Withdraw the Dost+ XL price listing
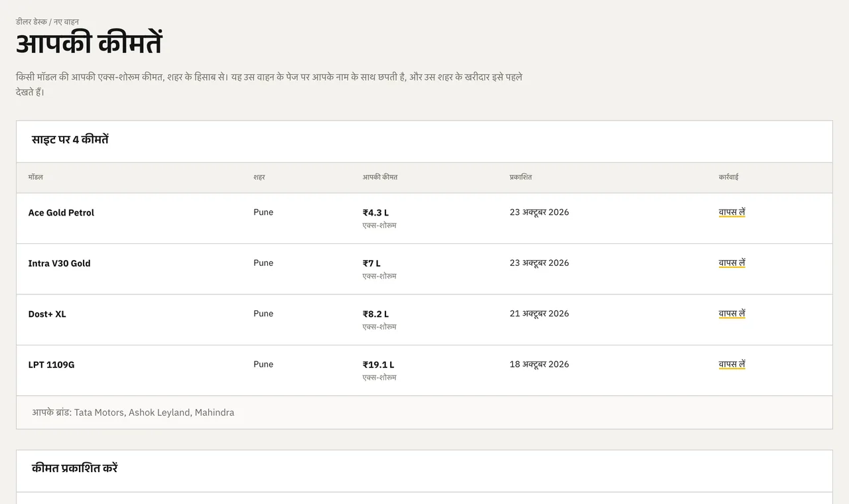This screenshot has width=849, height=504. [x=732, y=314]
